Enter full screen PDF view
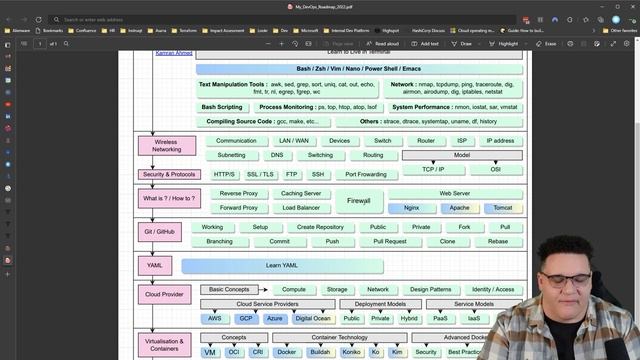Image resolution: width=640 pixels, height=360 pixels. pyautogui.click(x=613, y=44)
